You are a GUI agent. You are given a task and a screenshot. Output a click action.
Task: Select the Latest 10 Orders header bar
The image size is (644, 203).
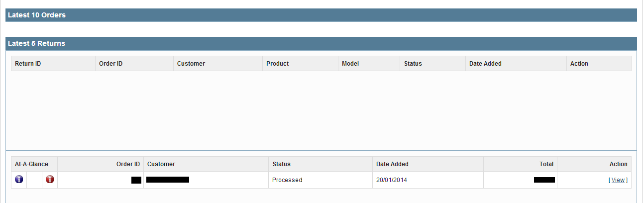coord(321,15)
